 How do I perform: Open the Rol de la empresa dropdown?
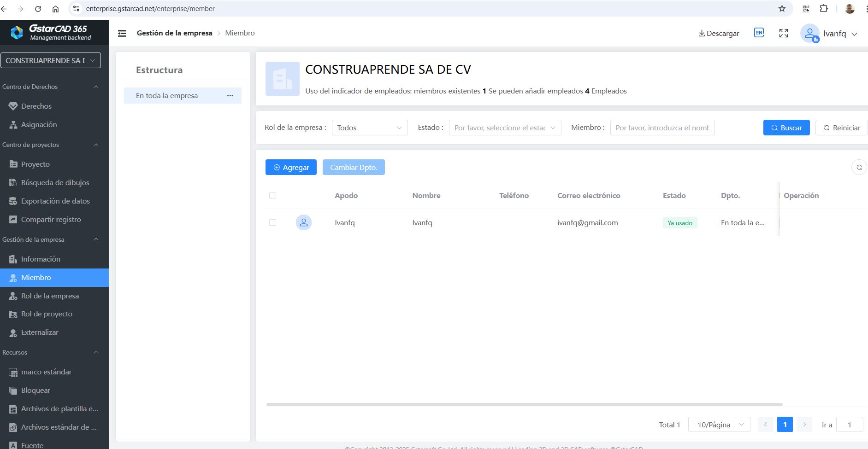tap(369, 128)
